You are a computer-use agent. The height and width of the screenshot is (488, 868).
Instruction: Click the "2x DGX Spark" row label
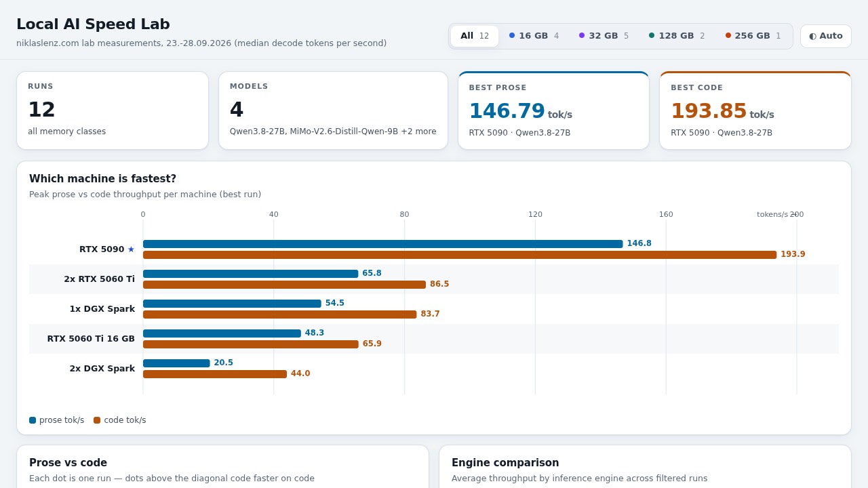(x=102, y=369)
